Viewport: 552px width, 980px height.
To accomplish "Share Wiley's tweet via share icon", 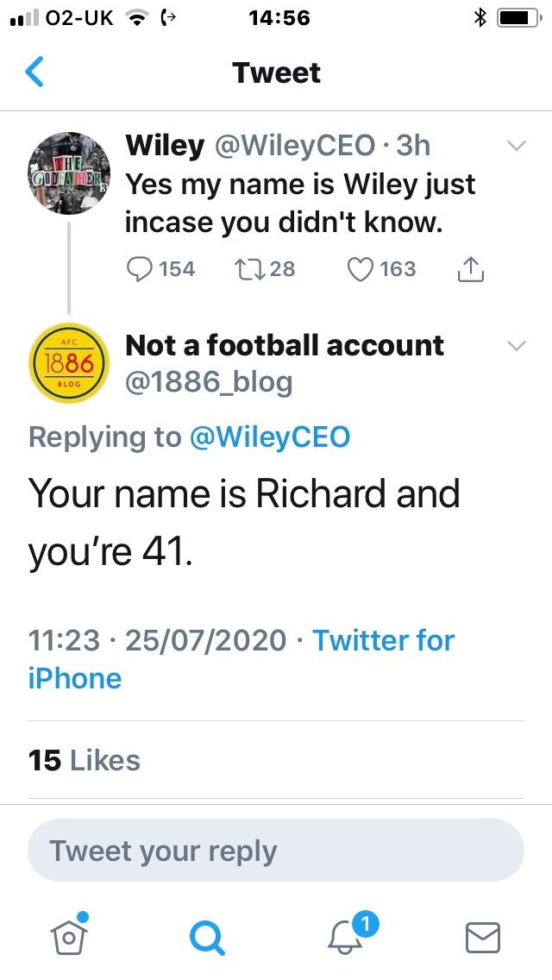I will click(472, 269).
